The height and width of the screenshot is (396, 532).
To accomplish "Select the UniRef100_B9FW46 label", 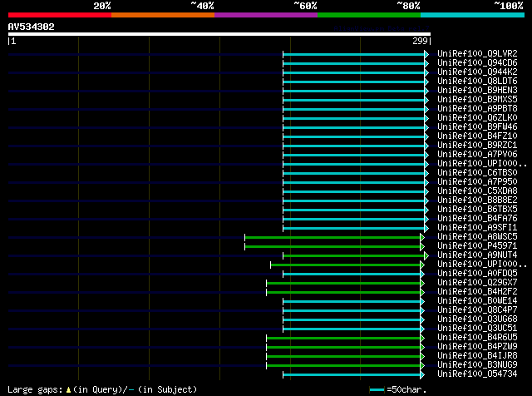I will coord(477,127).
